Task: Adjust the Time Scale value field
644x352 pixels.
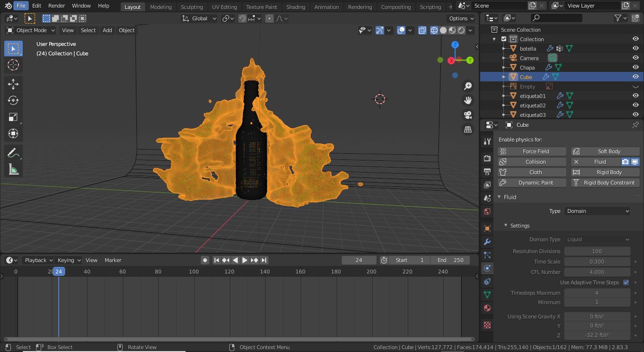Action: click(x=597, y=262)
